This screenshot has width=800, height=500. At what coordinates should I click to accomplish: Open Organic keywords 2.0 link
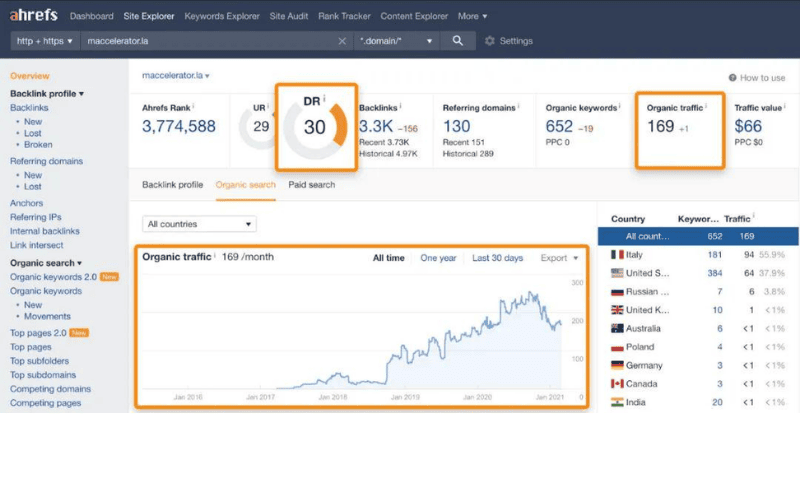(53, 277)
